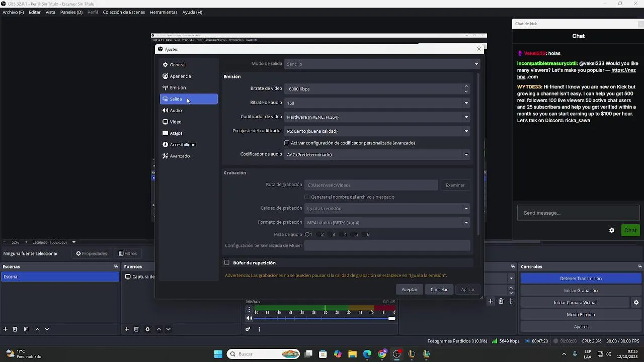Open Vista menu
Screen dimensions: 644x362
click(50, 12)
